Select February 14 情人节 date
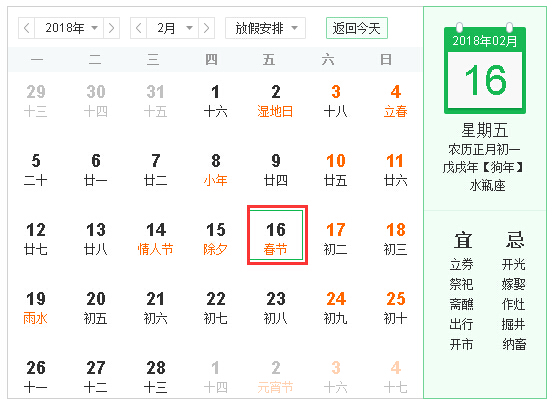Screen dimensions: 553x404 coord(156,239)
